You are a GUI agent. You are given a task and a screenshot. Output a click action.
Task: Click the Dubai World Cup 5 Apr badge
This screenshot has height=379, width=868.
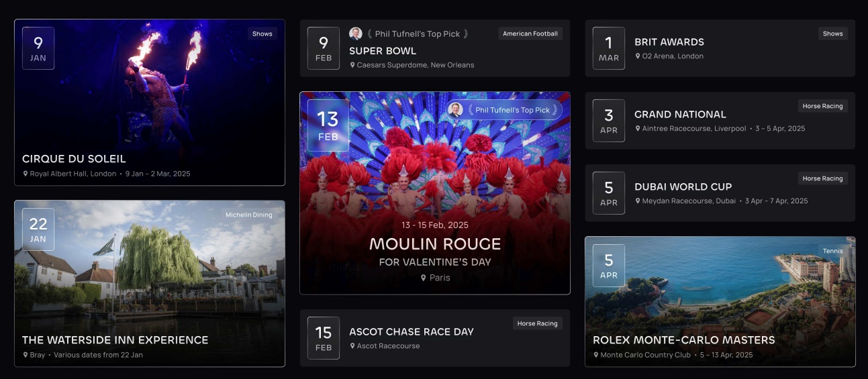pyautogui.click(x=609, y=193)
